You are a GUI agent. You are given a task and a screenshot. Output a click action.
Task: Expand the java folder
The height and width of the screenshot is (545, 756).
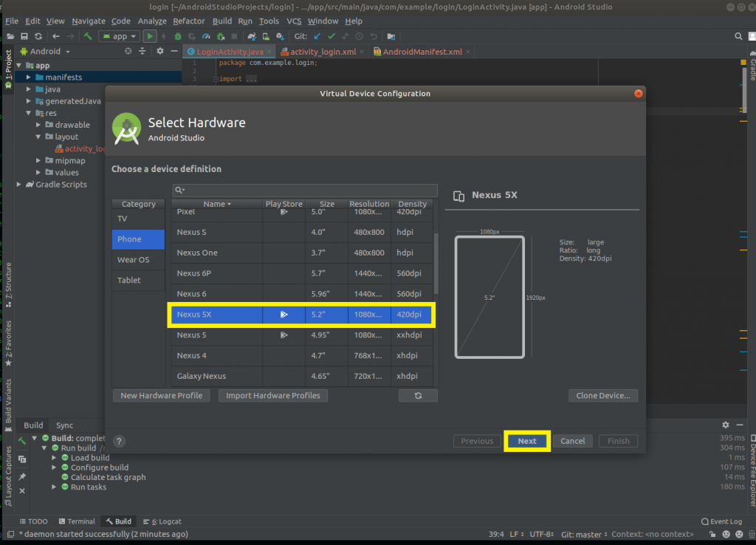[x=29, y=89]
